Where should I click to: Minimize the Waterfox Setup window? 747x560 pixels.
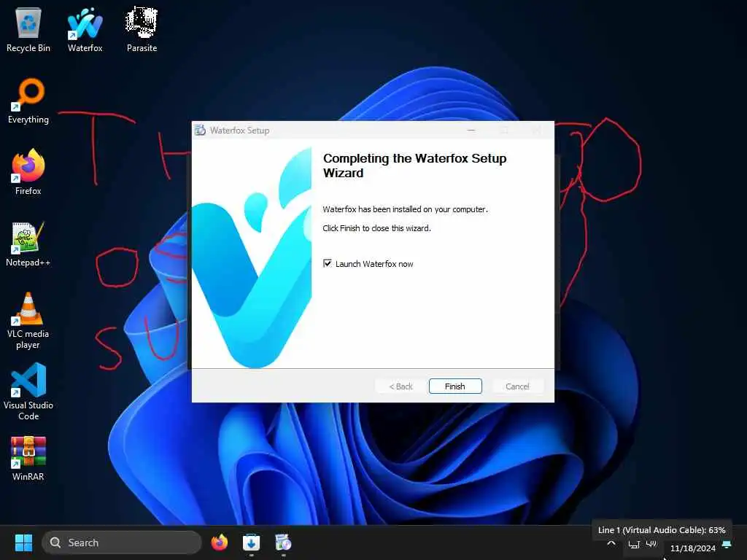[471, 130]
